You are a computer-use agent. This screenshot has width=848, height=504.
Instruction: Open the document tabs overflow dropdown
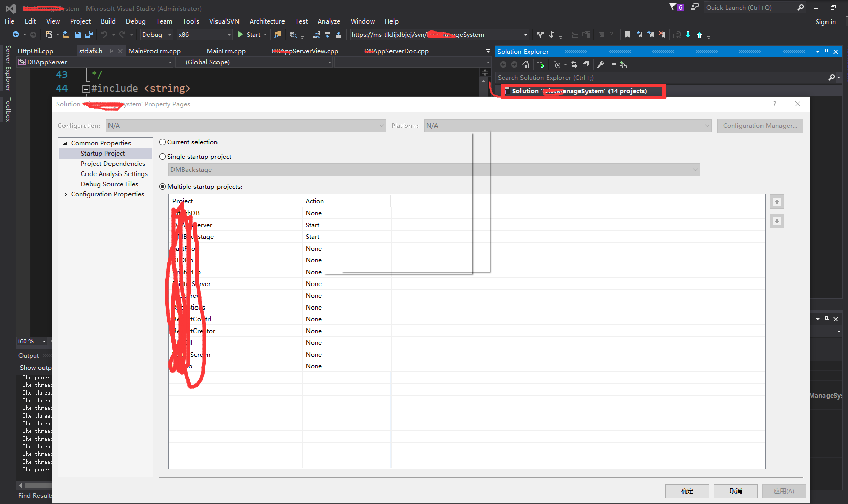tap(488, 51)
